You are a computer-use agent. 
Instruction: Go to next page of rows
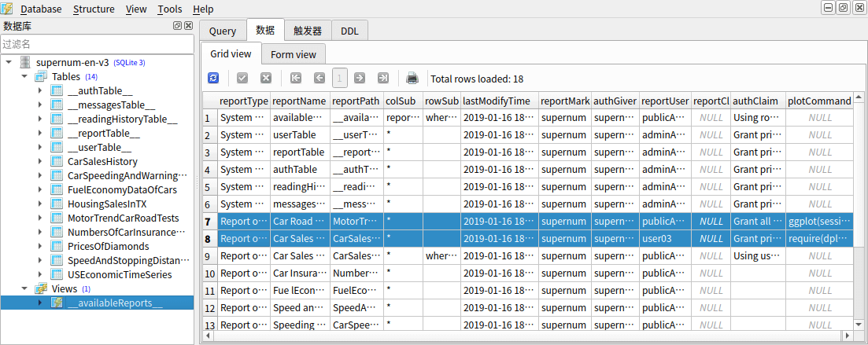[360, 78]
